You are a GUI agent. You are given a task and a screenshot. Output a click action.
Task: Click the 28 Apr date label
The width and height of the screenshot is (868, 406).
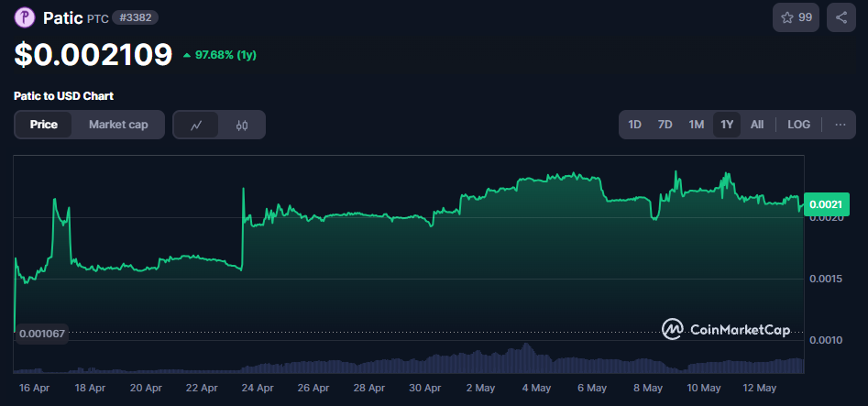tap(369, 389)
